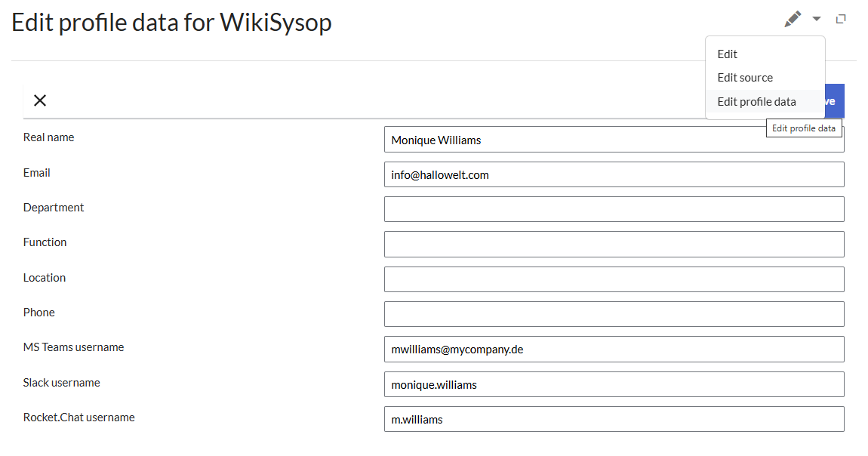Image resolution: width=868 pixels, height=456 pixels.
Task: Choose Edit source menu entry
Action: (745, 78)
